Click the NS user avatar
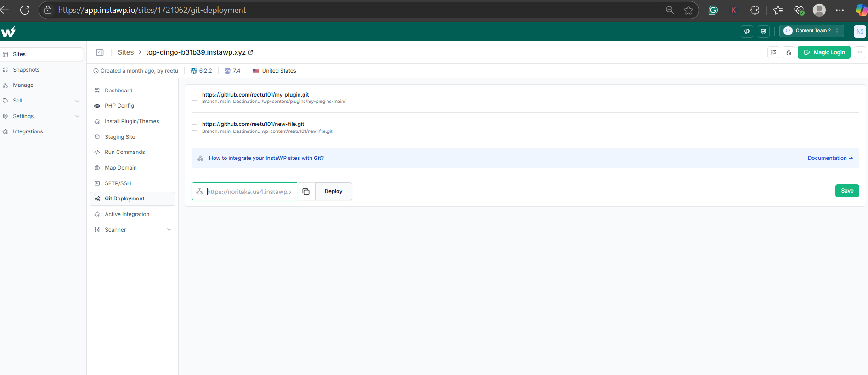This screenshot has height=375, width=868. point(860,31)
